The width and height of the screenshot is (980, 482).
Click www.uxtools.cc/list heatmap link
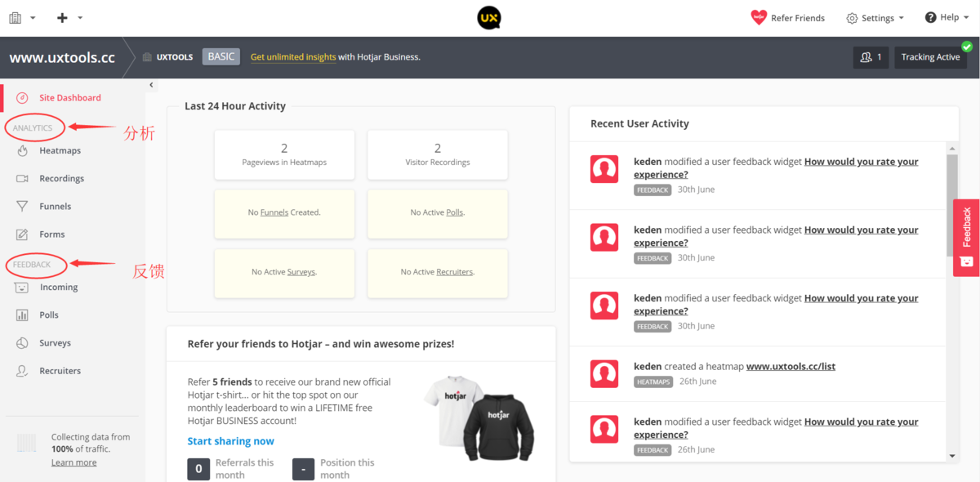tap(791, 367)
